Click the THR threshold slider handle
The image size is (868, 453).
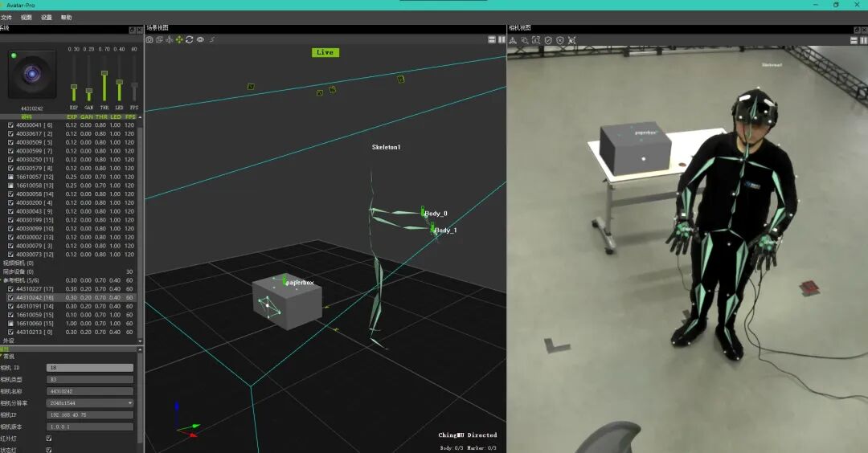click(104, 74)
